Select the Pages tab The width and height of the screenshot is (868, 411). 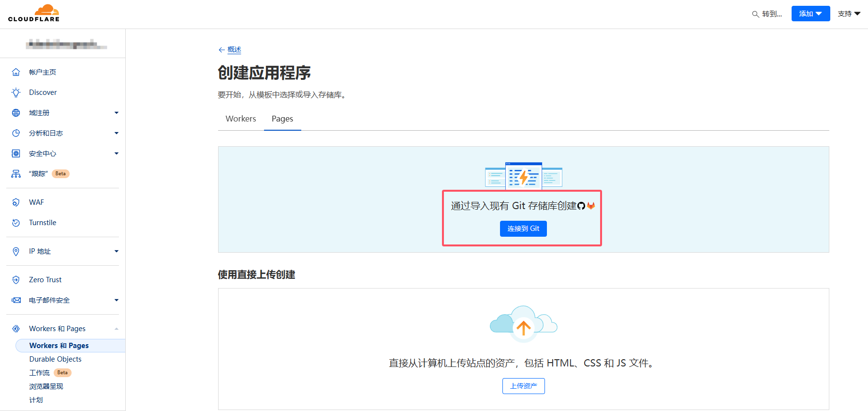coord(282,119)
